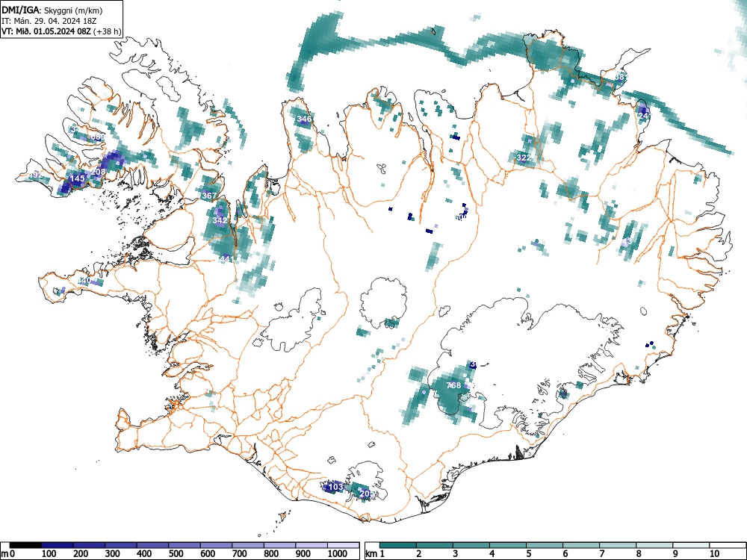This screenshot has height=560, width=747.
Task: Click the 381 visibility value on the map
Action: [x=622, y=77]
